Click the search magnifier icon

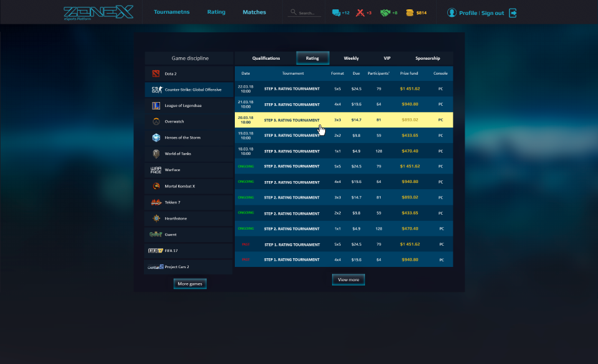(293, 12)
